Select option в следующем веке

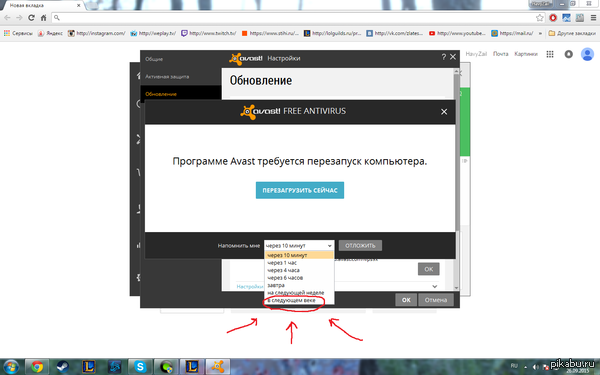(x=299, y=300)
